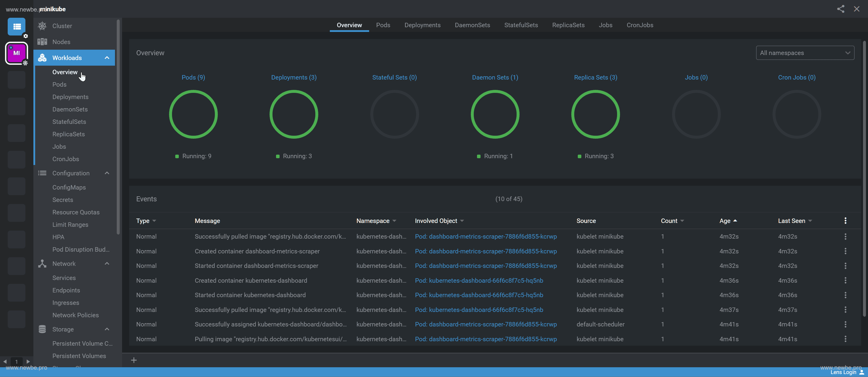Collapse the Configuration sidebar section

point(107,173)
